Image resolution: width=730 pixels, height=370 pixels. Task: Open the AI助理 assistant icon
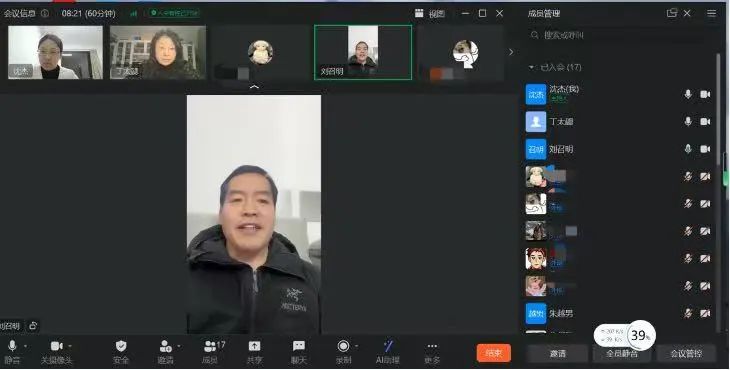pos(387,346)
